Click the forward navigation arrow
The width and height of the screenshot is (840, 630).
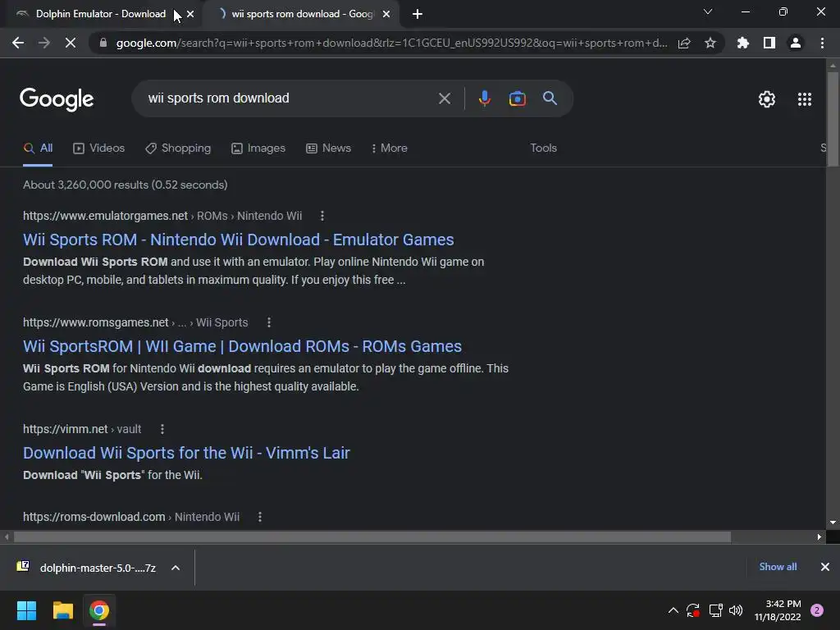[x=44, y=43]
